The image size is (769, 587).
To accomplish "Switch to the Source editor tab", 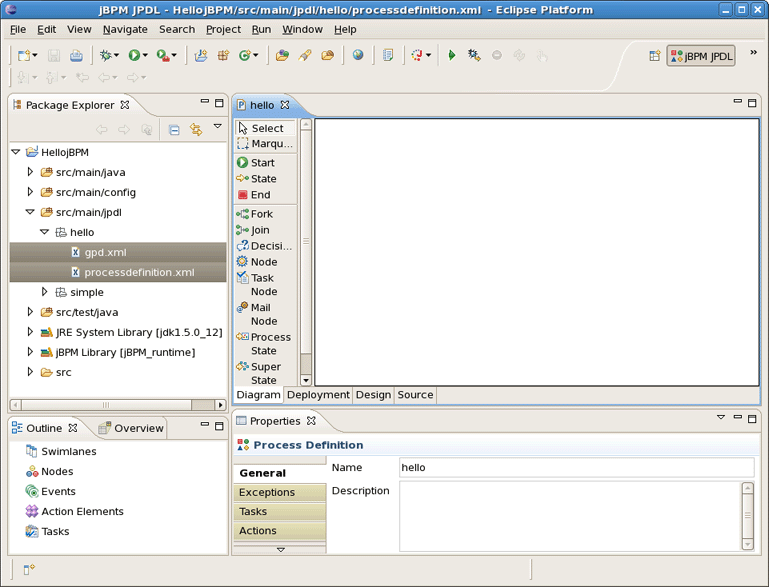I will coord(415,395).
